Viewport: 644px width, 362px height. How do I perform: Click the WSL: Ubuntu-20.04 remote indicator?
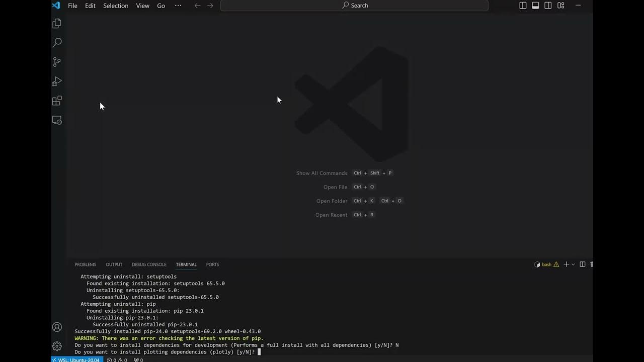76,359
